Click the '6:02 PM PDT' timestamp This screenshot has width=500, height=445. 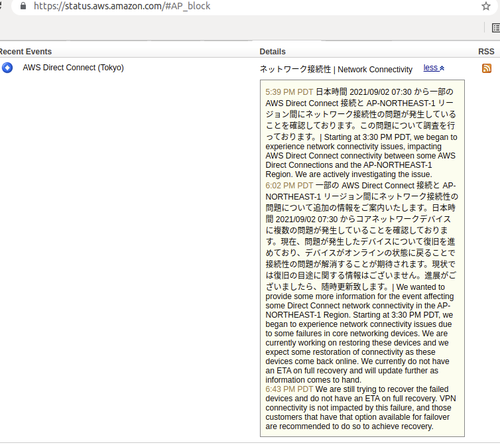pyautogui.click(x=289, y=186)
